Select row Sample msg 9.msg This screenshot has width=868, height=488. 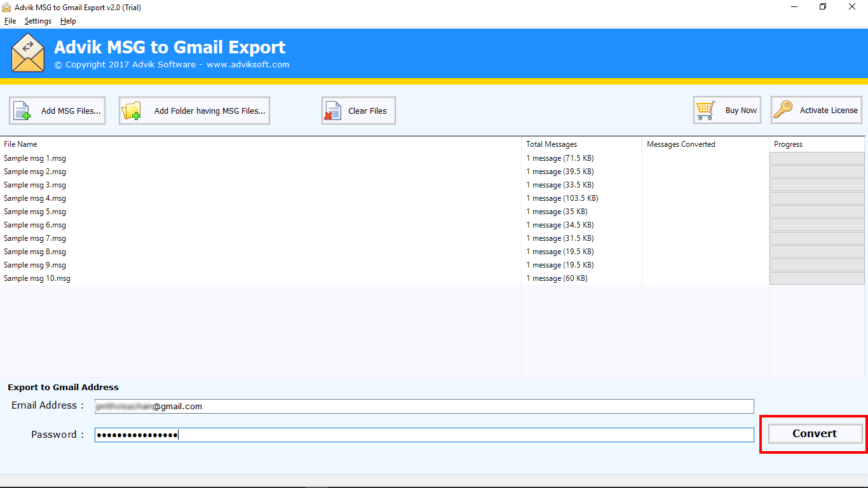click(x=432, y=265)
